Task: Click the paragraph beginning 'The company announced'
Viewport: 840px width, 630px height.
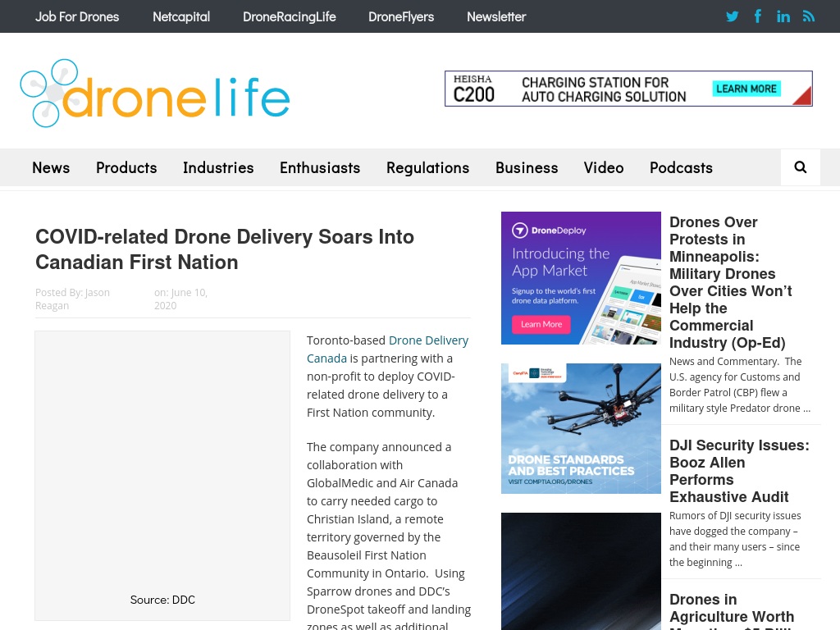Action: (389, 536)
